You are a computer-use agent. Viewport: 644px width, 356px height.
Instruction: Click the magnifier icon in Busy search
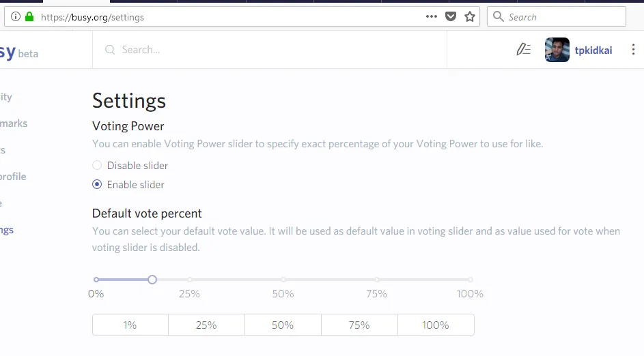click(110, 50)
